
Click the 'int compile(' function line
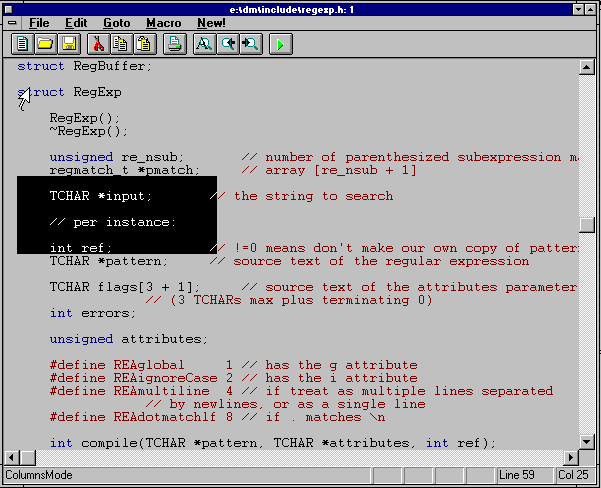273,443
